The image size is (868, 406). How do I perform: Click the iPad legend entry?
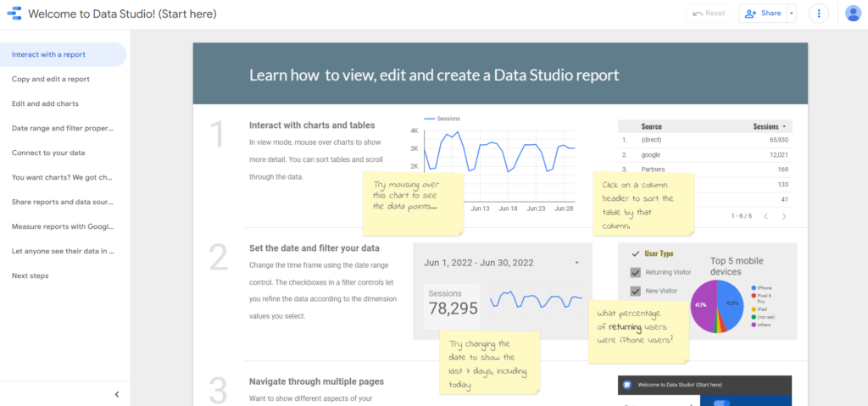tap(760, 309)
